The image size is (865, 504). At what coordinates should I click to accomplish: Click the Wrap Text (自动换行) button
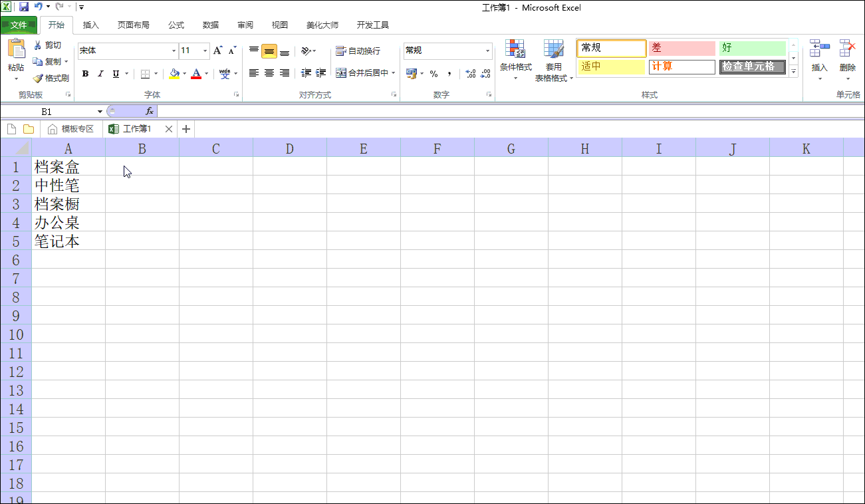358,51
